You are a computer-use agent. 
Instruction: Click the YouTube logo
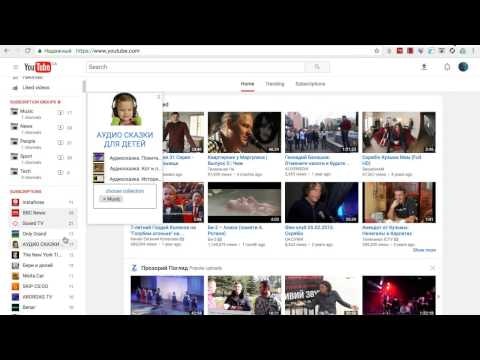(x=38, y=67)
